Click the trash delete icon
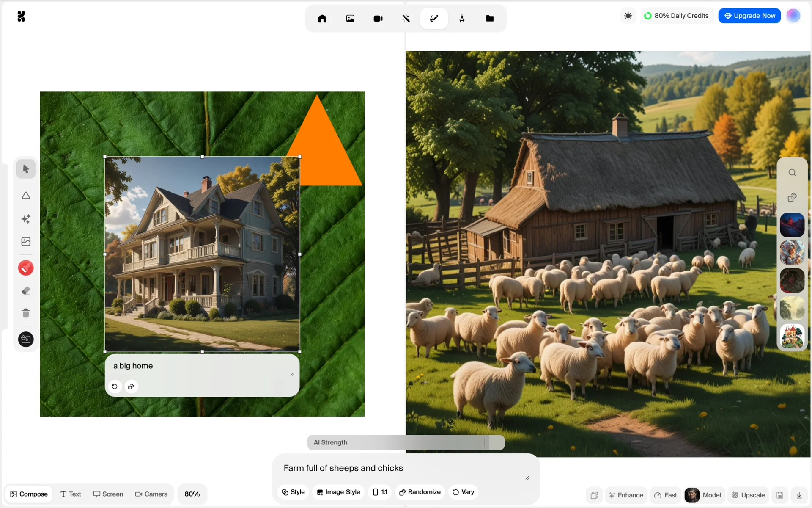Image resolution: width=812 pixels, height=508 pixels. tap(26, 313)
